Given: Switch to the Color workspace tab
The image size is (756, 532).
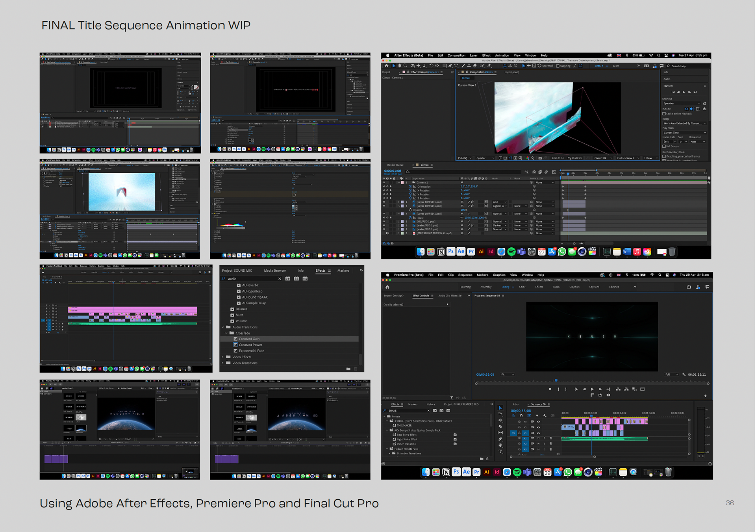Looking at the screenshot, I should tap(522, 287).
